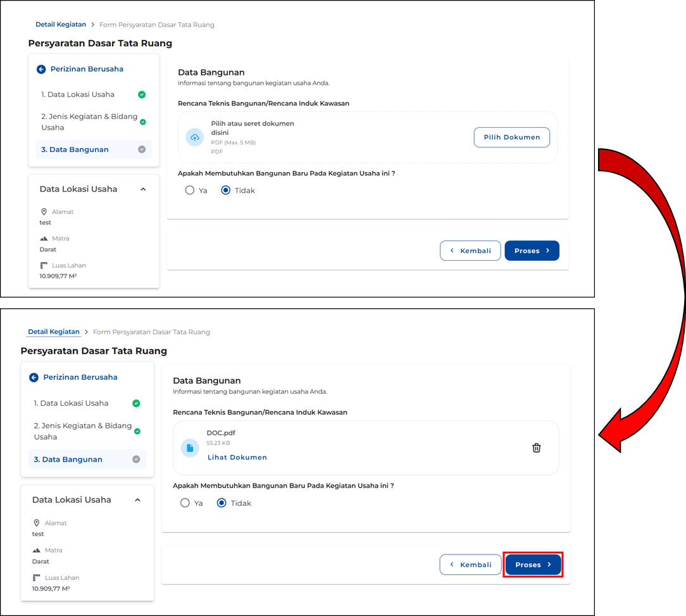Click the Pilih Dokumen button
Screen dimensions: 686x616
(511, 137)
